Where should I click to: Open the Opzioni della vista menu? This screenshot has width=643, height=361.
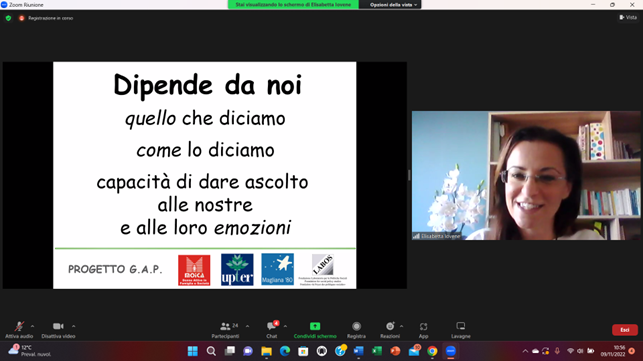(x=393, y=5)
